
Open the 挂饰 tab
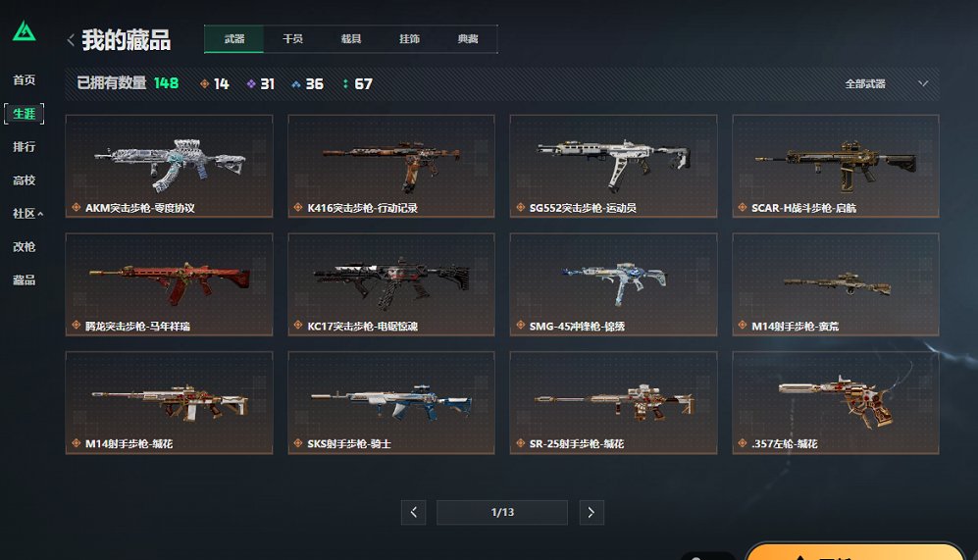410,38
